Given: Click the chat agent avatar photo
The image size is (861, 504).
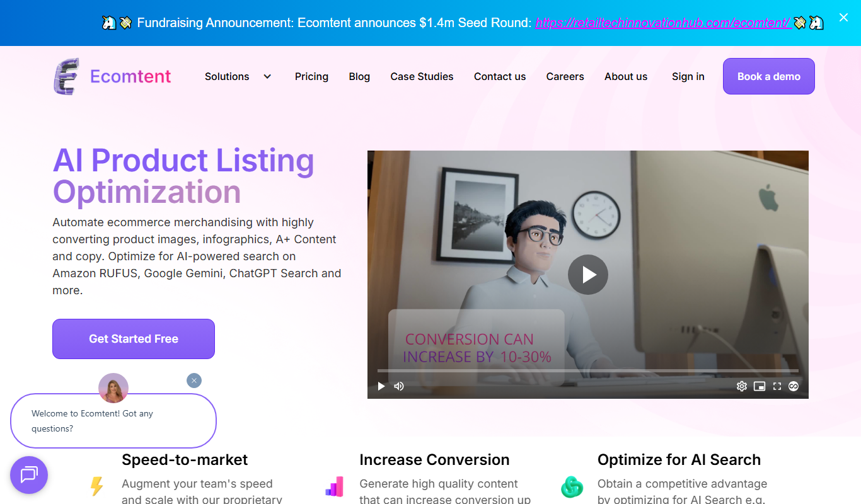Looking at the screenshot, I should [113, 388].
